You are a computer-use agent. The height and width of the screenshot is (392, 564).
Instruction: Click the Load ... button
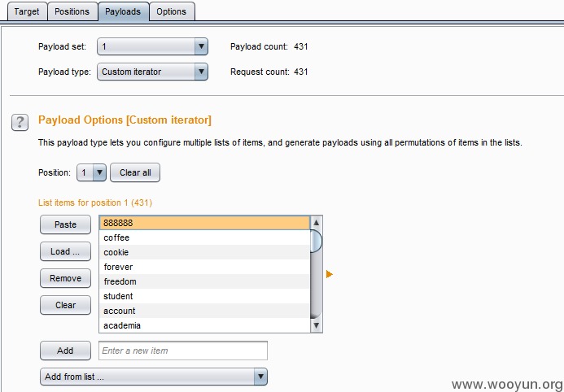[65, 251]
